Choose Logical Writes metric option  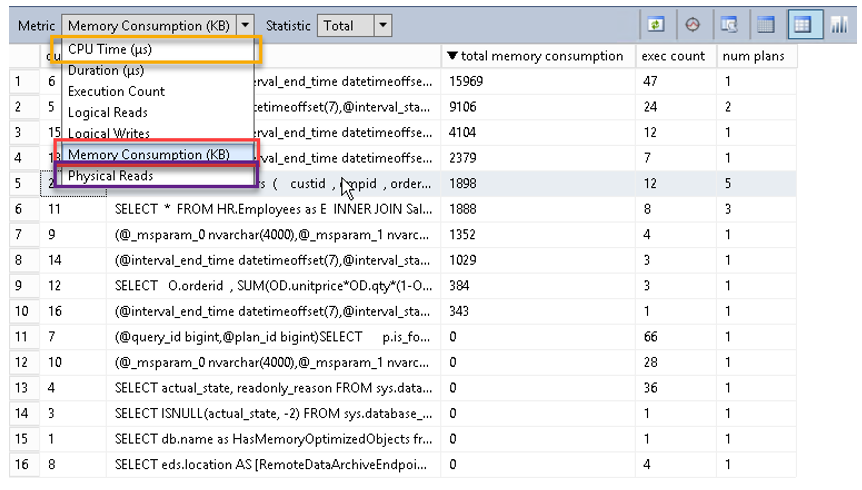click(x=109, y=133)
